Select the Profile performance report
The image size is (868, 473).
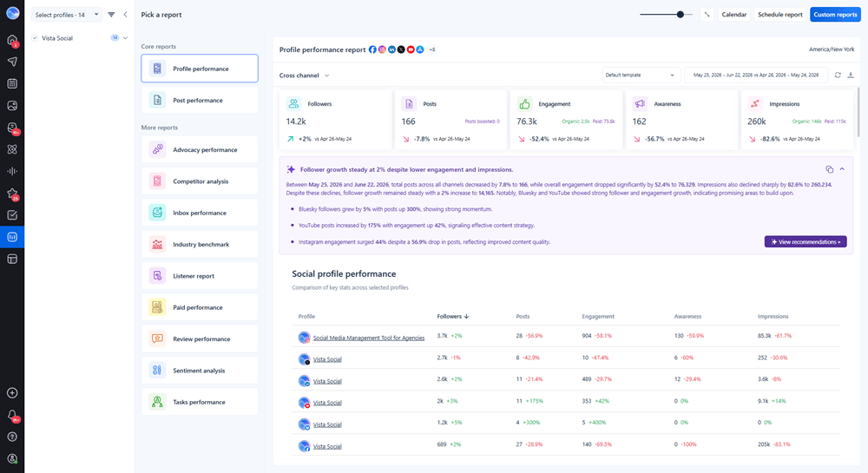[200, 69]
